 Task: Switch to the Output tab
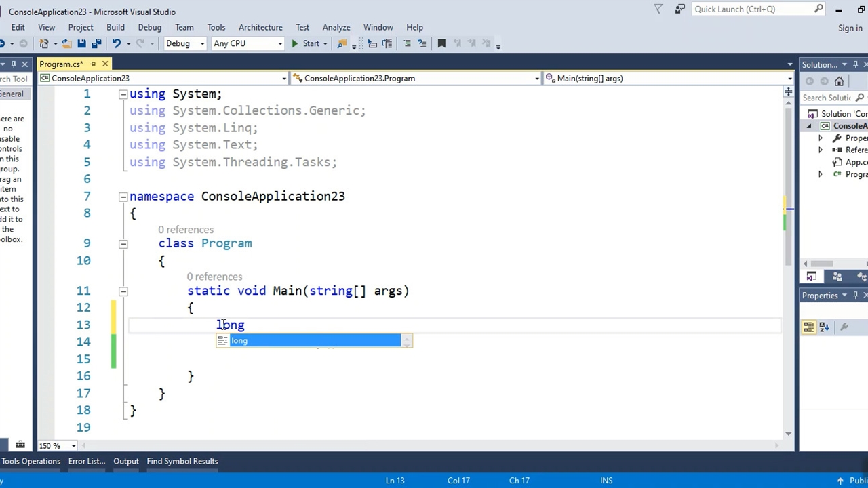click(x=125, y=461)
